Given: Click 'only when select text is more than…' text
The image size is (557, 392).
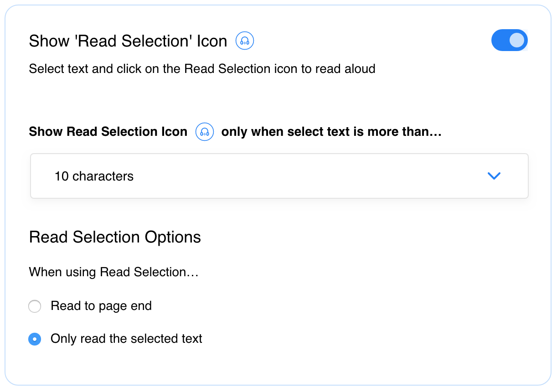Looking at the screenshot, I should (x=332, y=132).
